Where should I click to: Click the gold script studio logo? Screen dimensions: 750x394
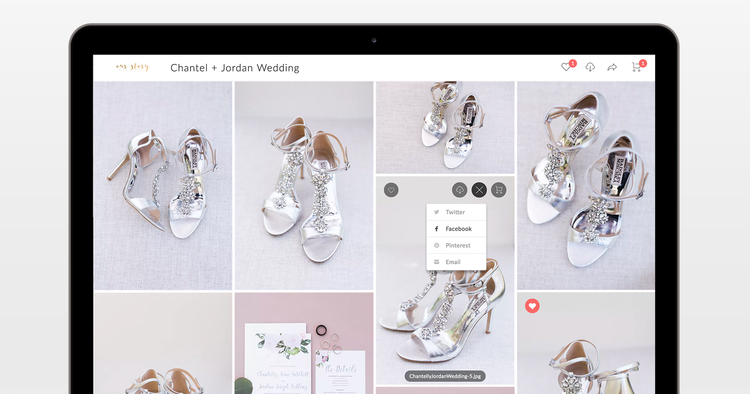[132, 67]
